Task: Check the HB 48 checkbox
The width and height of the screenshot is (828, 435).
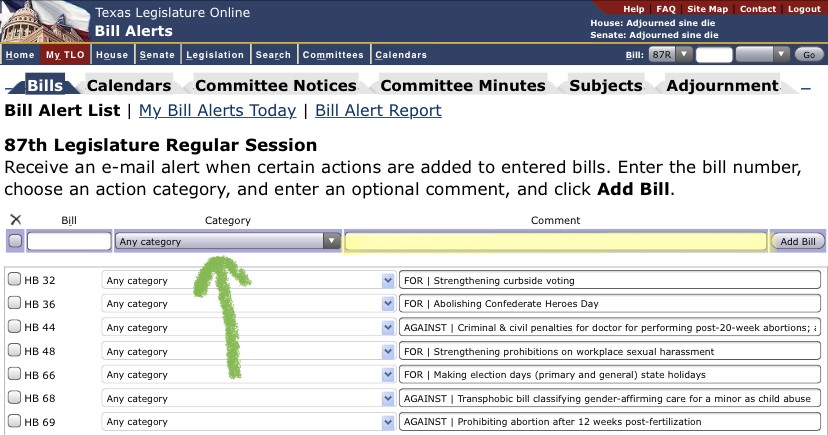Action: [x=14, y=351]
